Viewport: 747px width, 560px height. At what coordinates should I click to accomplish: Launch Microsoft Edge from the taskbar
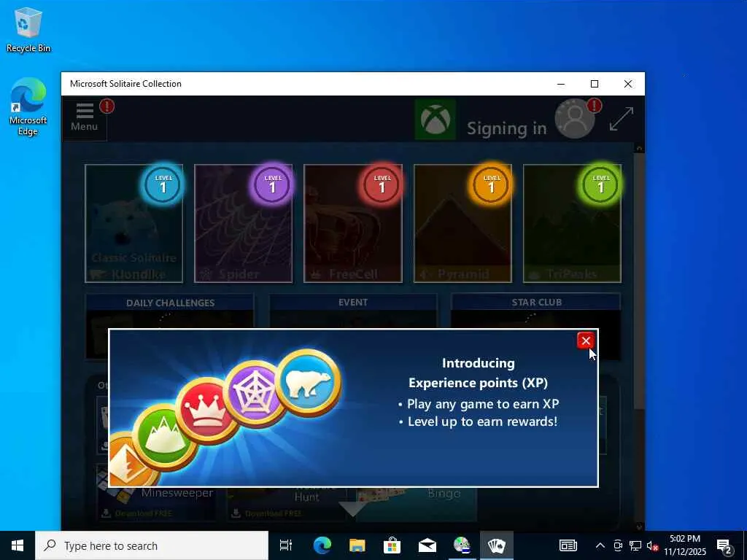[322, 545]
